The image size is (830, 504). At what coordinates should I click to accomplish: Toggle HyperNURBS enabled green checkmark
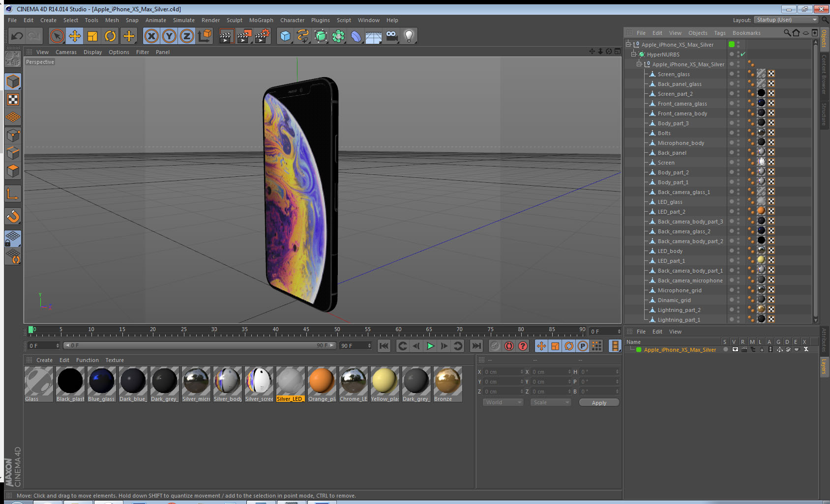click(743, 54)
